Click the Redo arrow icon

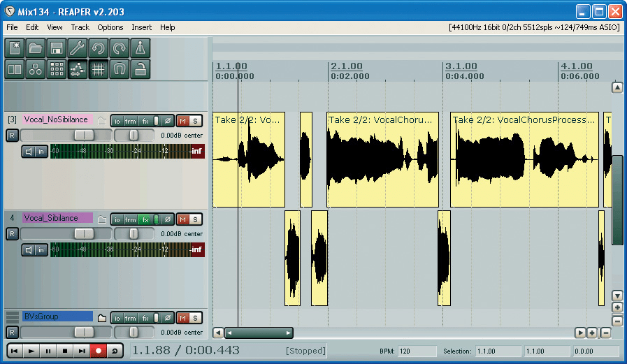pyautogui.click(x=120, y=48)
